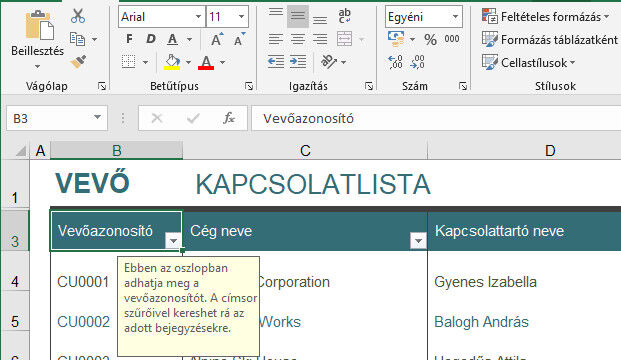Open the Beillesztés paste options arrow
This screenshot has height=360, width=621.
pyautogui.click(x=37, y=67)
